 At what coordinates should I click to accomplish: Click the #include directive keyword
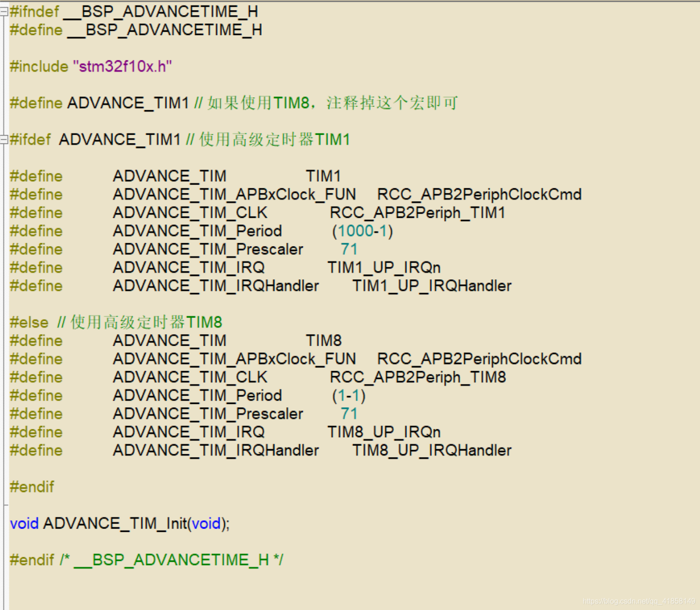39,66
